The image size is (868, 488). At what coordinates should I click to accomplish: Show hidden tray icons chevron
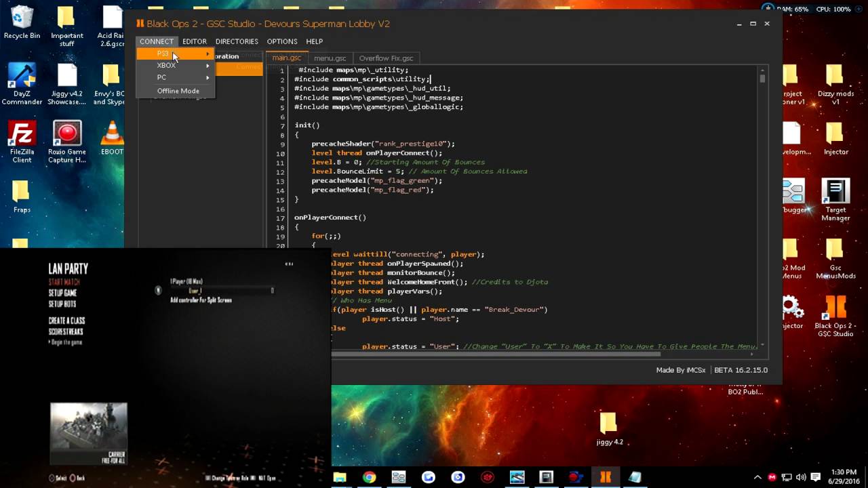click(x=757, y=477)
